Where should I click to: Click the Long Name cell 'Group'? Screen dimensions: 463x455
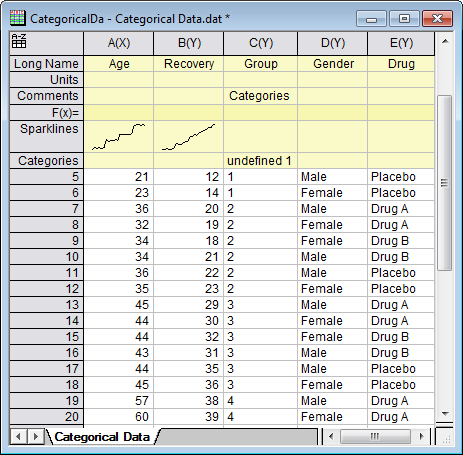(x=261, y=64)
